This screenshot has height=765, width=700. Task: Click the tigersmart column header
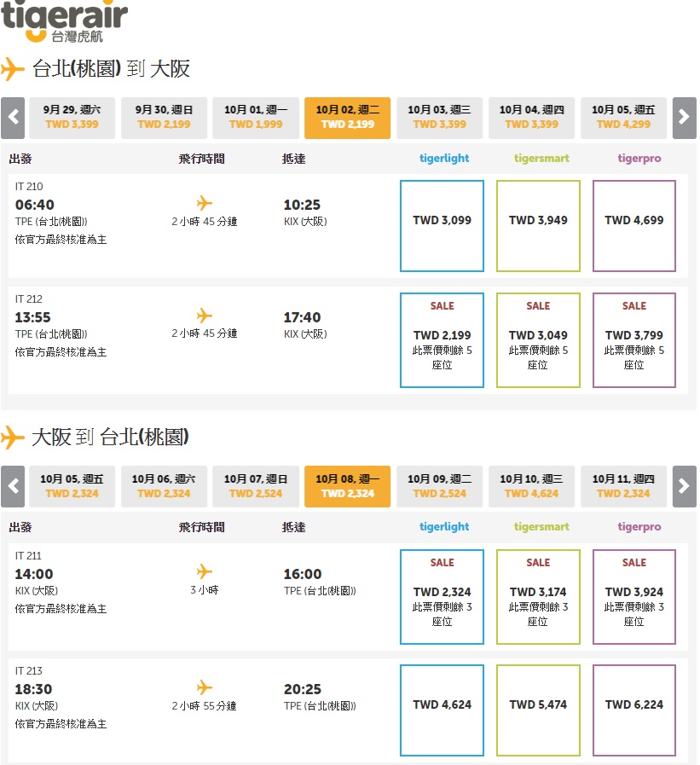point(541,159)
